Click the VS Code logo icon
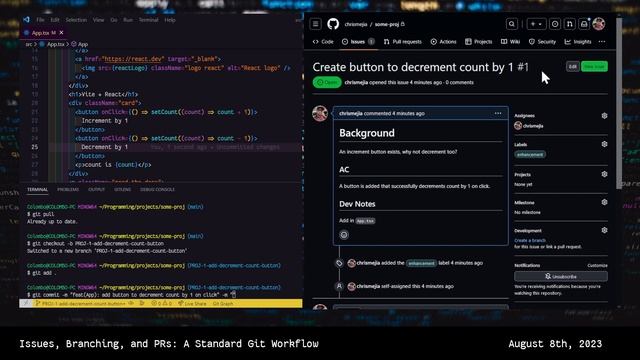 point(27,20)
